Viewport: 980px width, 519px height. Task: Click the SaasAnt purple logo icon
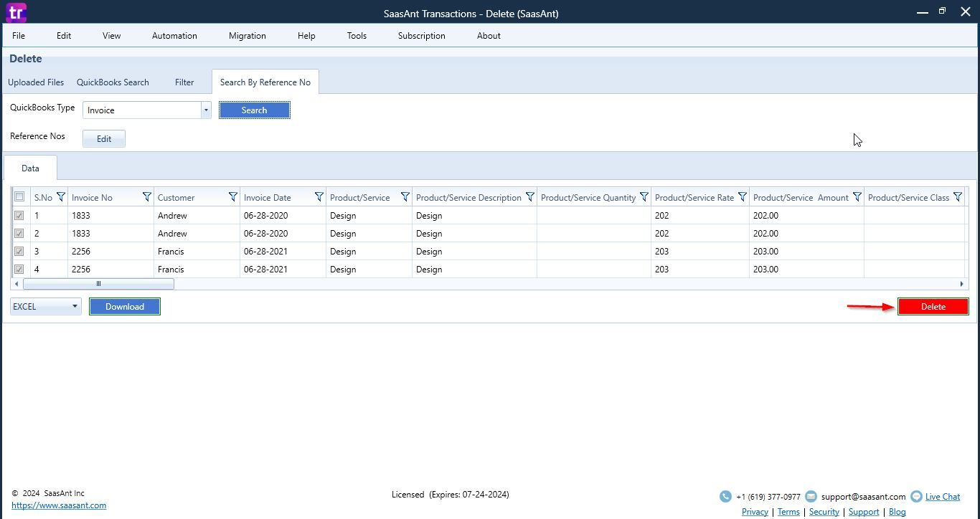[x=16, y=12]
